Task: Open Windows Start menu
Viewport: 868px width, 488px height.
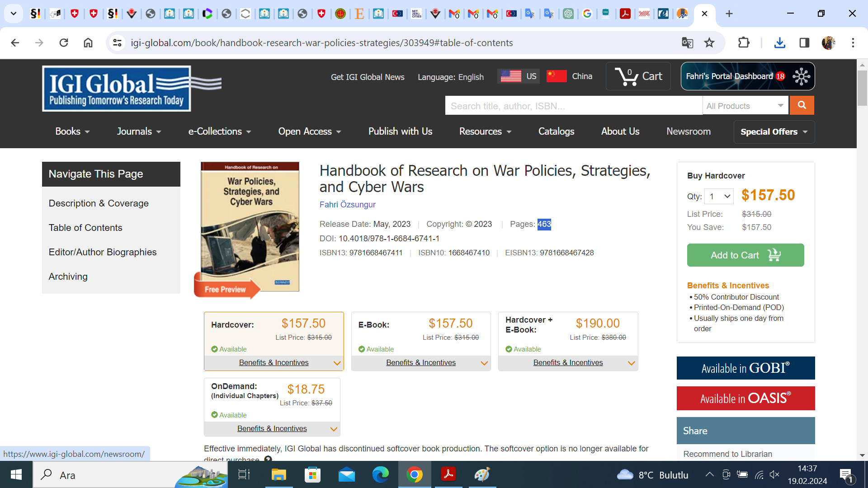Action: 16,475
